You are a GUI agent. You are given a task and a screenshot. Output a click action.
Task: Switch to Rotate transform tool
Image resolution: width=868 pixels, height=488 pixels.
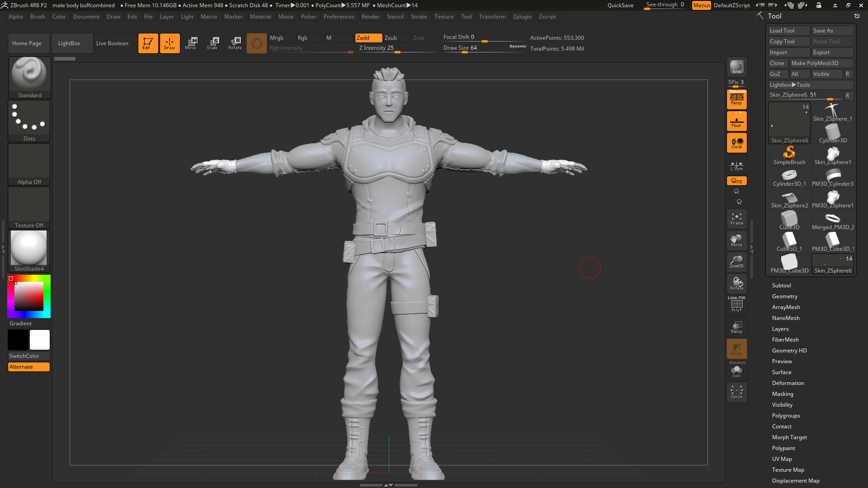pyautogui.click(x=235, y=43)
